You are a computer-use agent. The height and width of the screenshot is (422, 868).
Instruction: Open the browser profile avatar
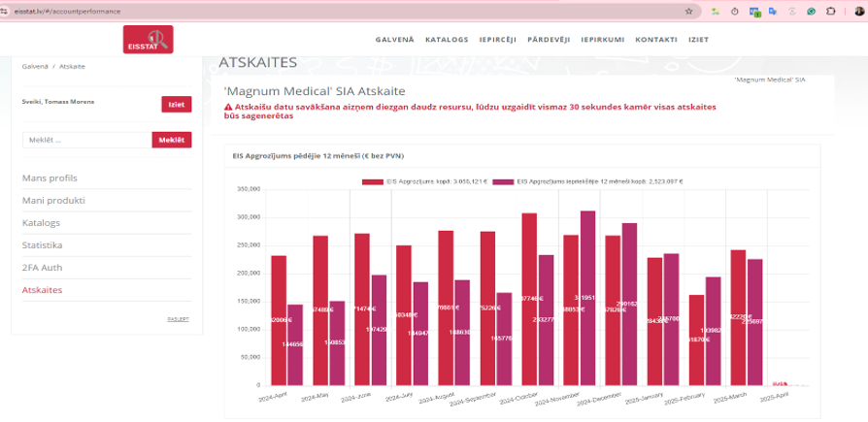(x=859, y=11)
